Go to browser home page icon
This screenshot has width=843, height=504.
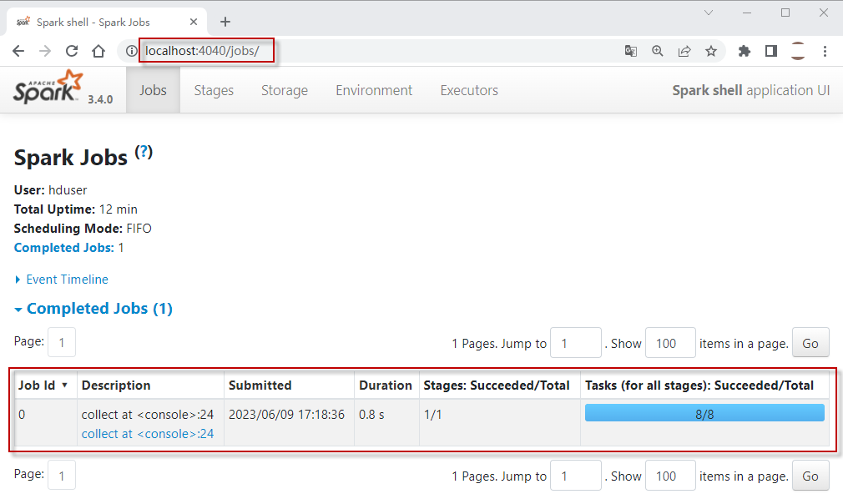click(98, 51)
